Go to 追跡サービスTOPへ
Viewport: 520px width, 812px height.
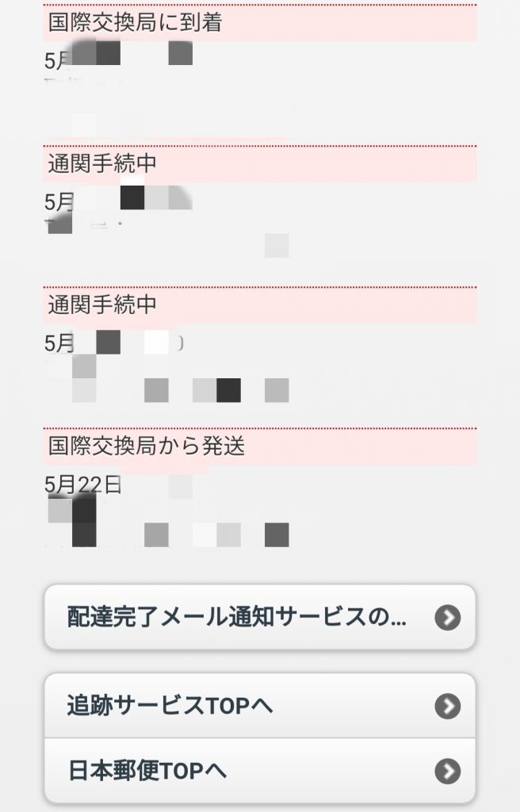click(171, 706)
